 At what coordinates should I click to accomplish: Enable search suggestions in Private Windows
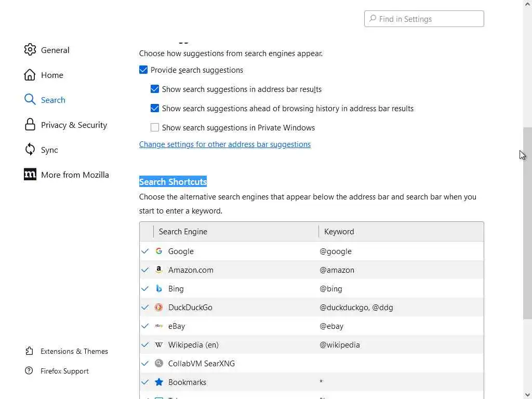[155, 127]
